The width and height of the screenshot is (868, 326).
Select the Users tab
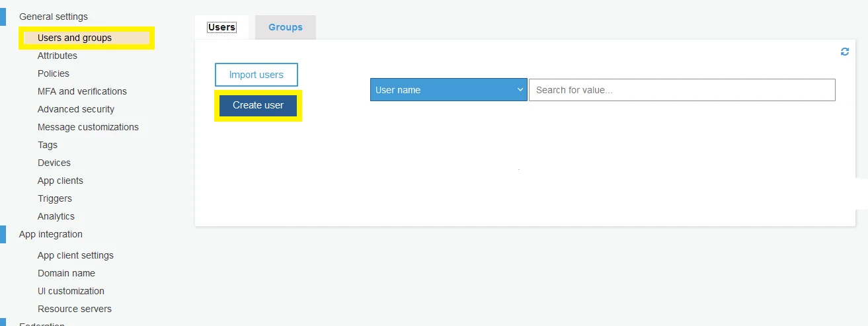tap(221, 27)
